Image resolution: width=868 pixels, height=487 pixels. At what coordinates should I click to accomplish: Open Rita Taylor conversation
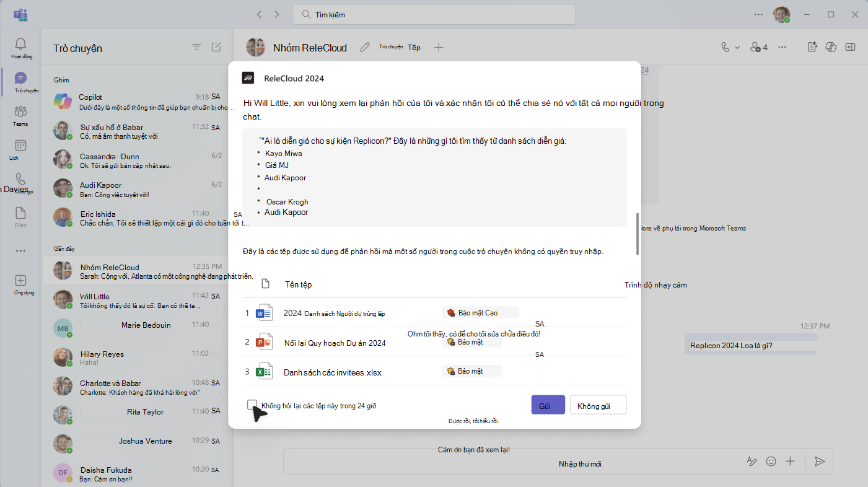click(x=137, y=416)
